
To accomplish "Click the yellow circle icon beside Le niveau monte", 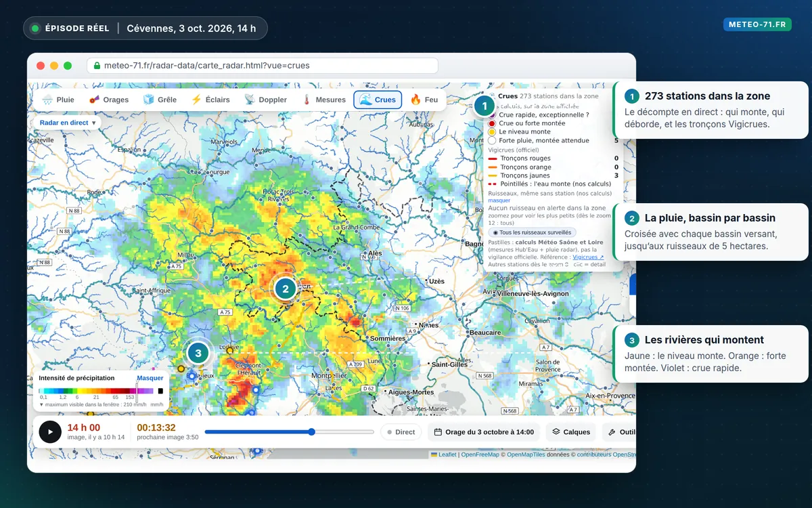I will pyautogui.click(x=492, y=132).
